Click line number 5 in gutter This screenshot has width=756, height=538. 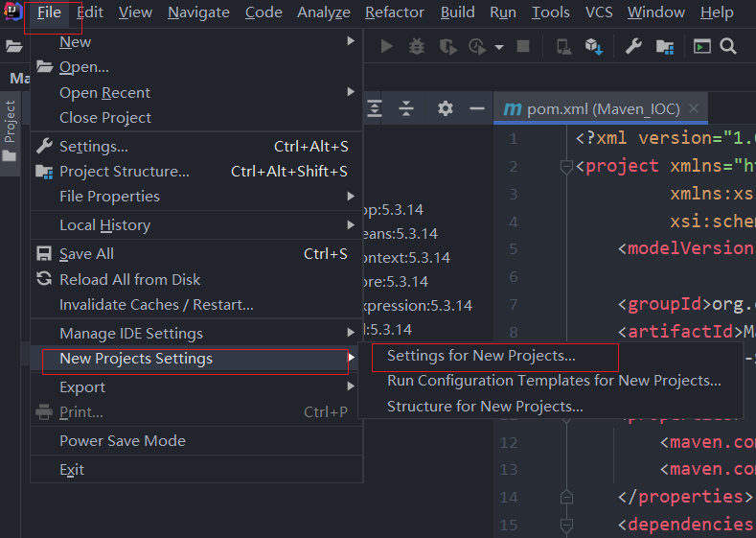point(514,249)
